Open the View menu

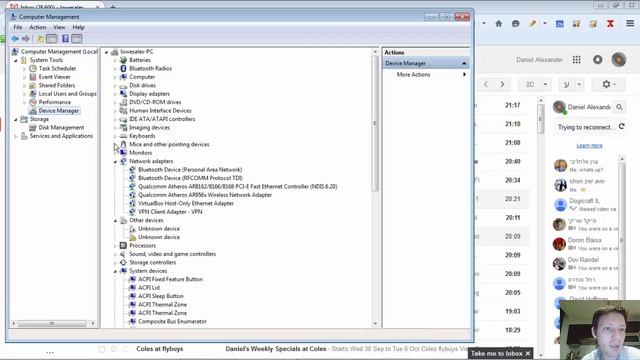coord(59,27)
